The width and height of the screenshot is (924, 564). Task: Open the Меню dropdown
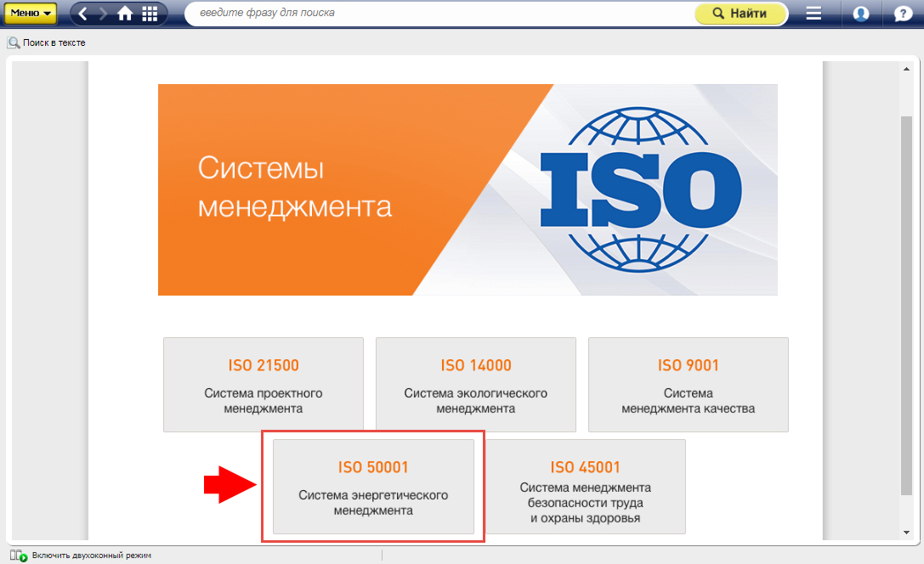pos(31,14)
